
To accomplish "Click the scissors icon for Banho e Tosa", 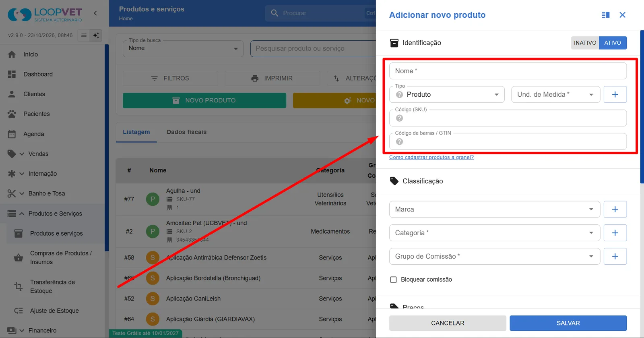I will 12,193.
